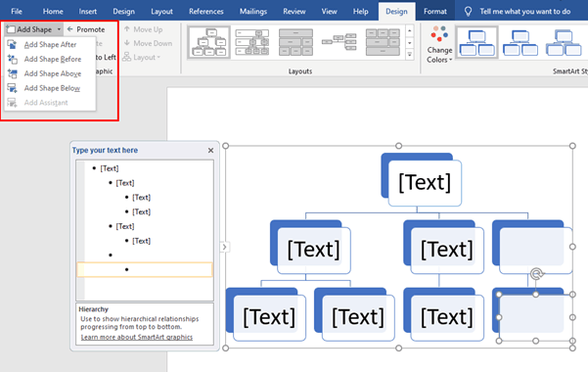Click the Add Shape Below icon

[x=12, y=88]
